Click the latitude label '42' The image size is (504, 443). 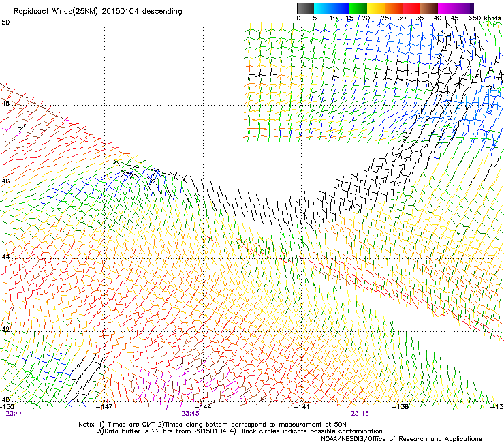tap(5, 329)
